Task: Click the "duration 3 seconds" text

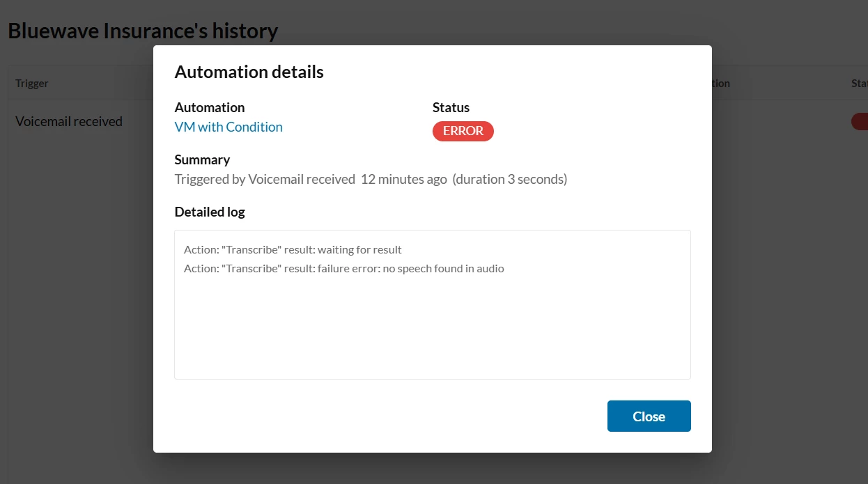Action: point(510,179)
